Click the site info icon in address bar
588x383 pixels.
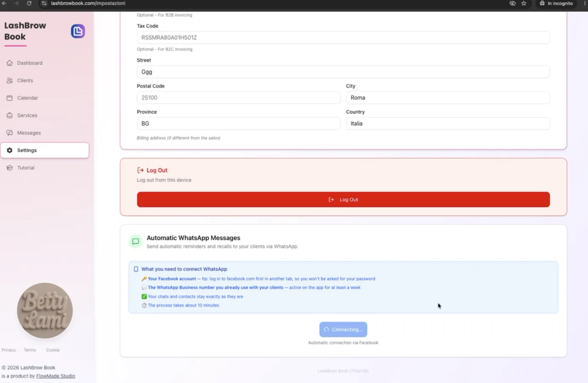click(x=44, y=3)
